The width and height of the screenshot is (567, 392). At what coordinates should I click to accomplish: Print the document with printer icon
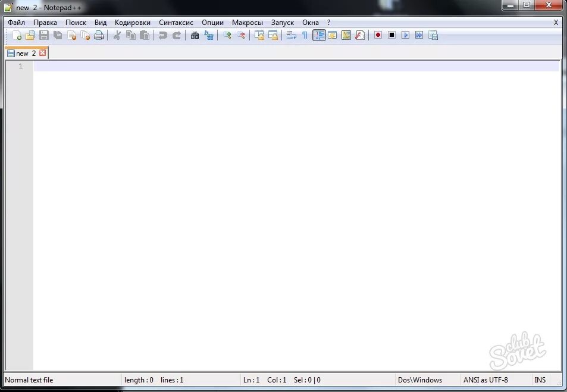tap(99, 35)
